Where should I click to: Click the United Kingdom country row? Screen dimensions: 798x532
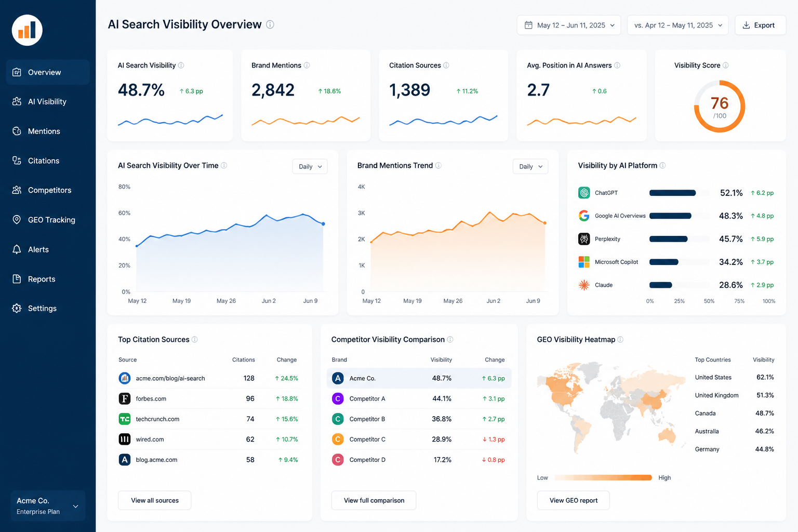[x=735, y=395]
